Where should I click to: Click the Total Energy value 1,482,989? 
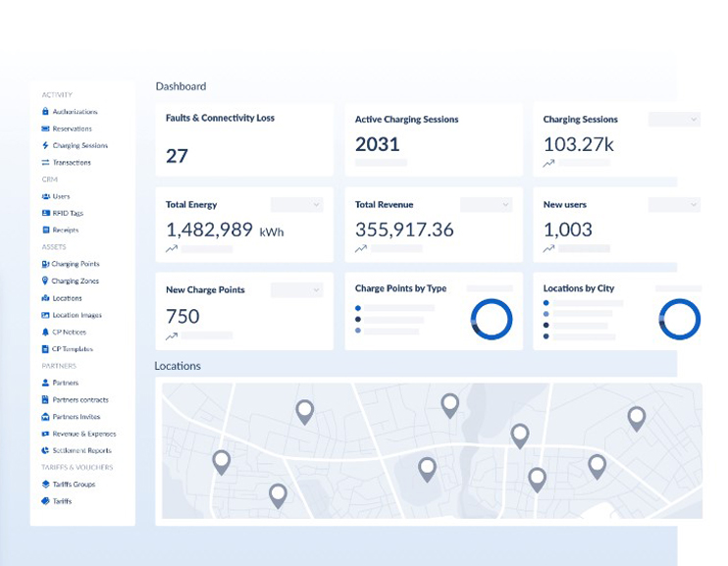(209, 230)
